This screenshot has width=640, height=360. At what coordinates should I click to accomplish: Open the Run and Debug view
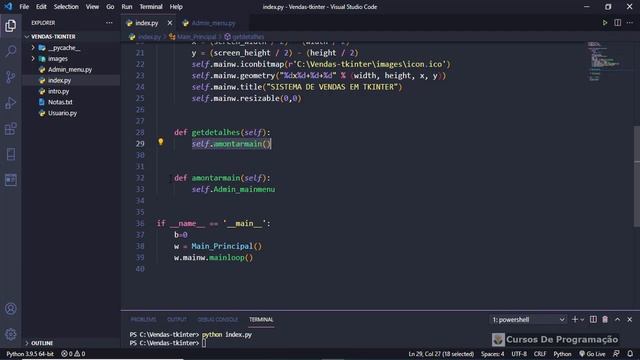pos(11,103)
